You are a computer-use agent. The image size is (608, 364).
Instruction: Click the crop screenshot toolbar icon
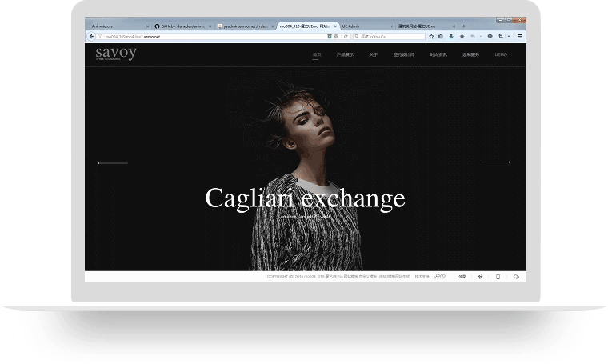pyautogui.click(x=501, y=37)
